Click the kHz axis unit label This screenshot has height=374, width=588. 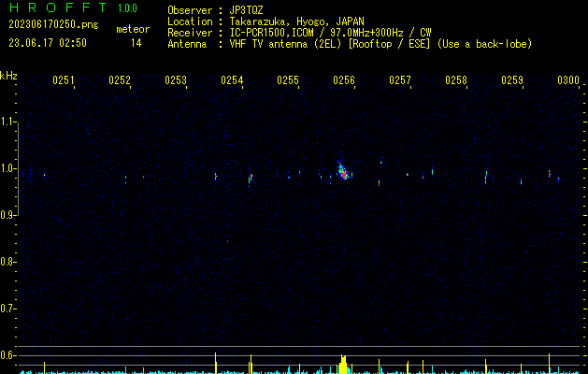(8, 75)
